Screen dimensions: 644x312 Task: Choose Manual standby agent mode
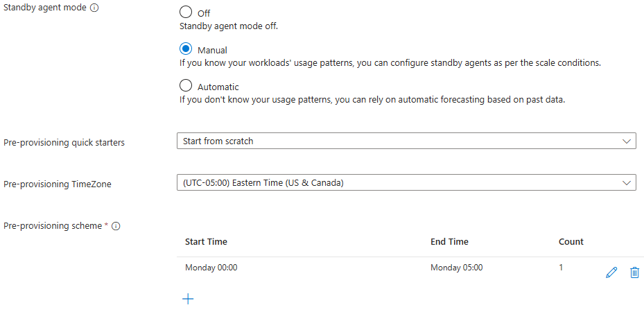click(185, 49)
